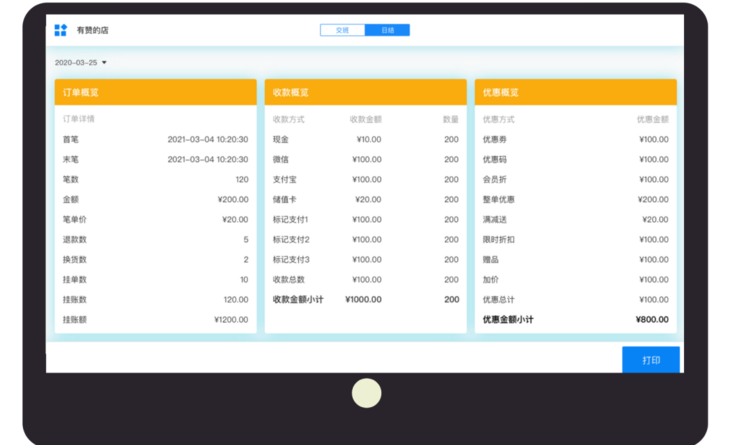Viewport: 730px width, 445px height.
Task: Click the 收款金额 column header
Action: click(x=365, y=119)
